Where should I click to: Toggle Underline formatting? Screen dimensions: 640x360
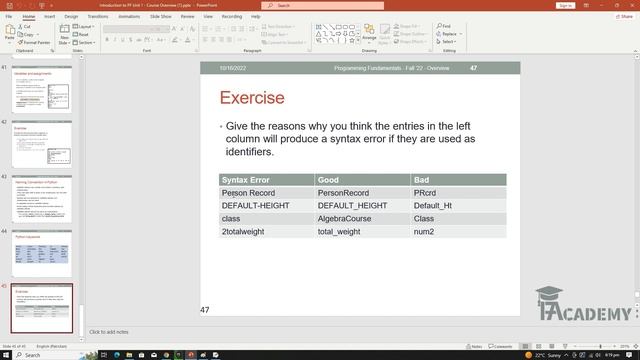122,40
